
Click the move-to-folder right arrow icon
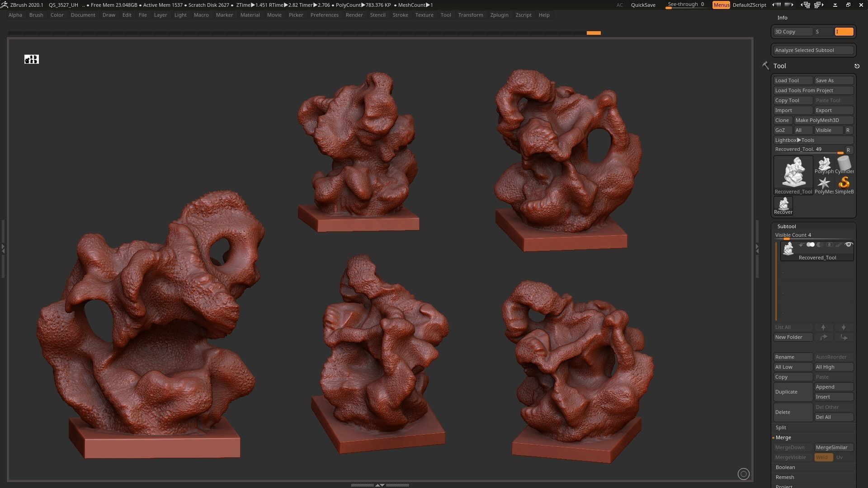click(823, 337)
